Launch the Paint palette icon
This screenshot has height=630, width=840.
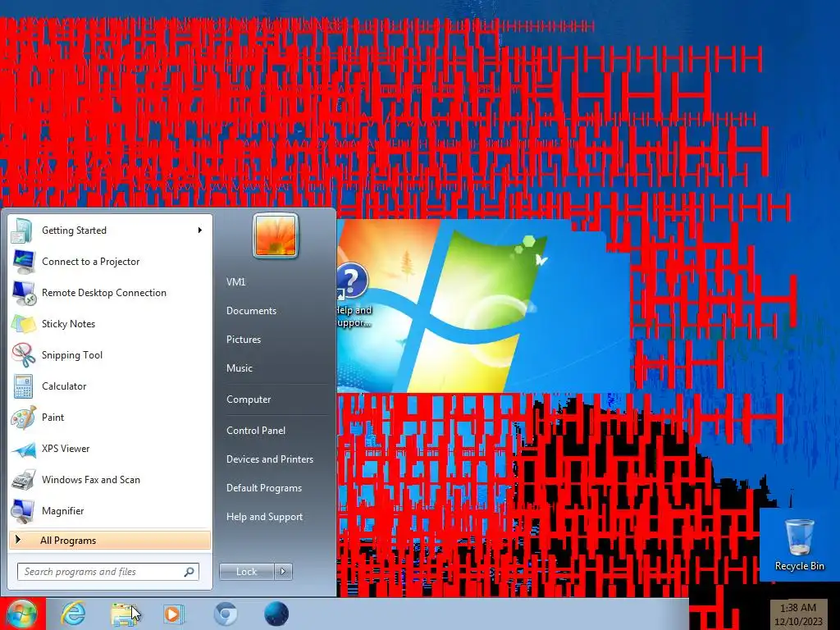coord(23,418)
